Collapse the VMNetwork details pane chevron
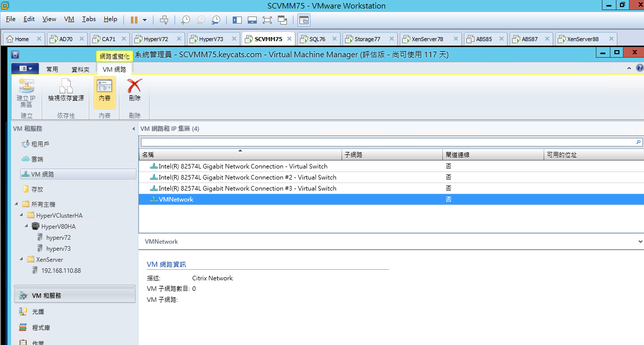Image resolution: width=644 pixels, height=345 pixels. (x=640, y=241)
